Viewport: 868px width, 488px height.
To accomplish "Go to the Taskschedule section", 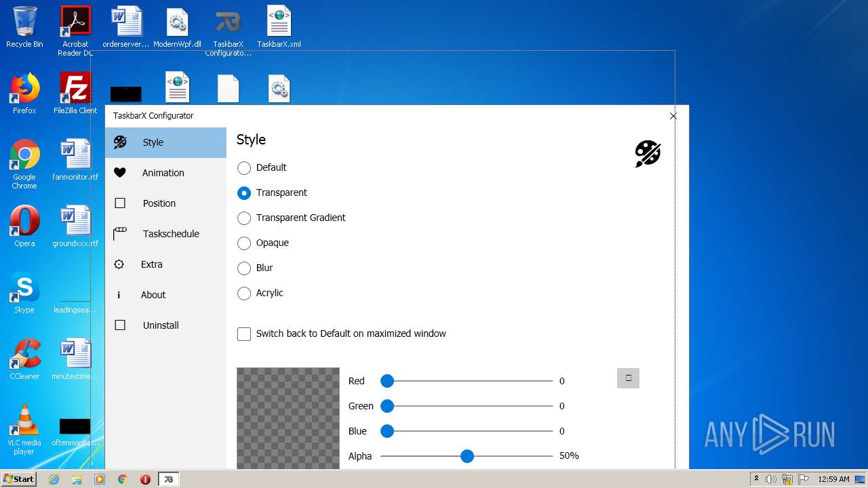I will pos(165,234).
